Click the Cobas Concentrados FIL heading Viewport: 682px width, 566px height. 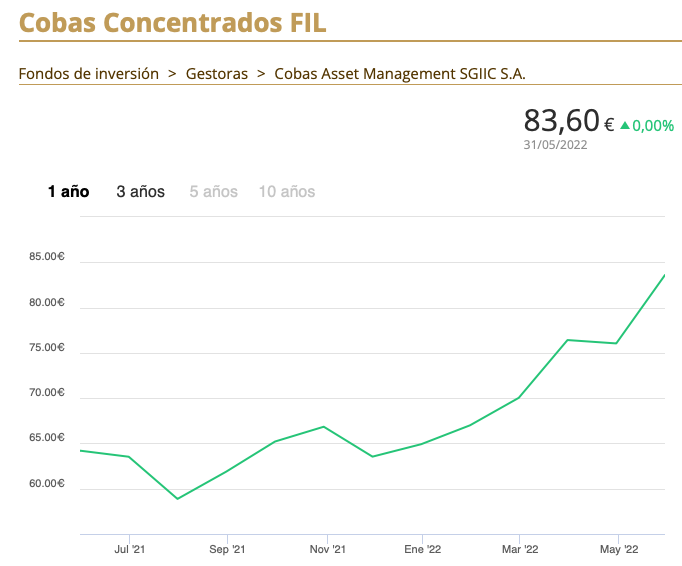pos(173,22)
